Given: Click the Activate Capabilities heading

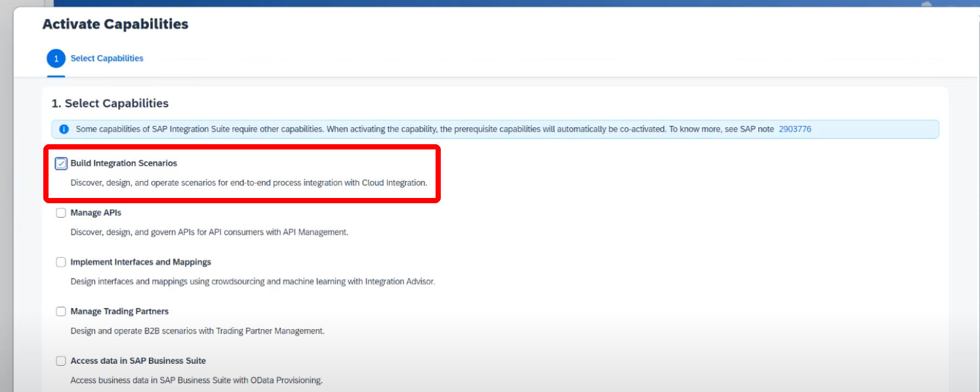Looking at the screenshot, I should [115, 24].
